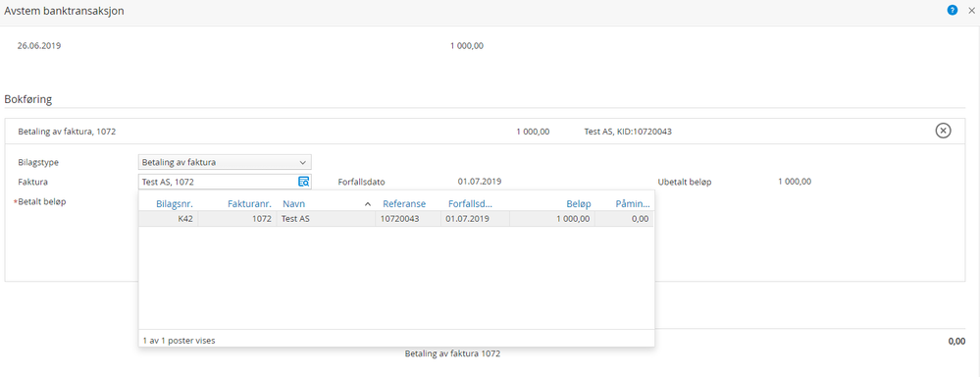Sort by Forfallsd... column header
The height and width of the screenshot is (377, 980).
(x=471, y=203)
